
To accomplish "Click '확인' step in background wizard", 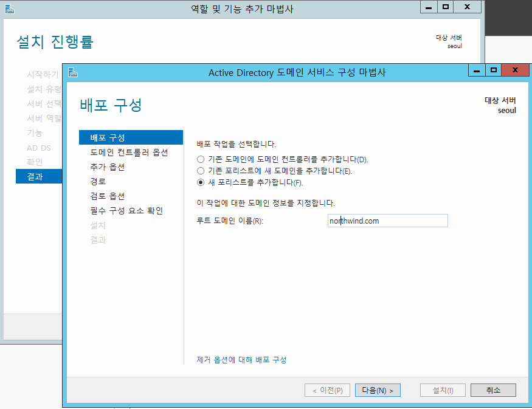I will [x=35, y=162].
